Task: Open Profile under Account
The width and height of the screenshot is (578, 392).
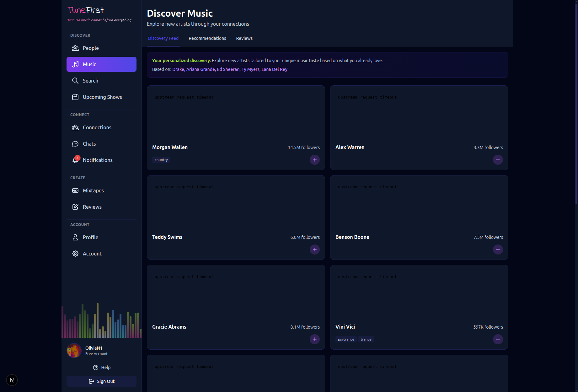Action: point(90,237)
